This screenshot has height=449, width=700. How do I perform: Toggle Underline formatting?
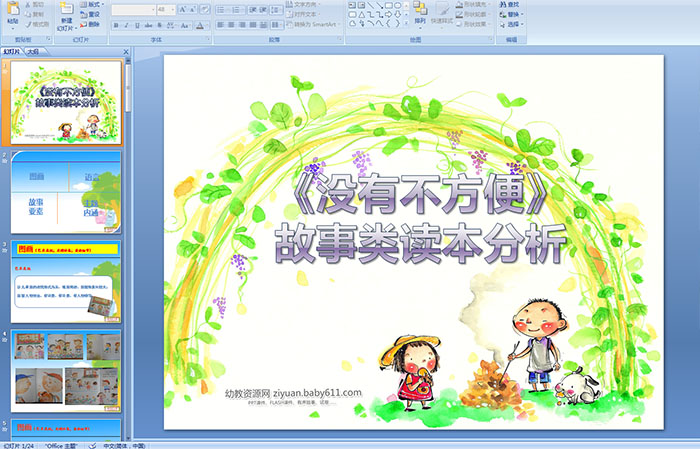point(137,25)
